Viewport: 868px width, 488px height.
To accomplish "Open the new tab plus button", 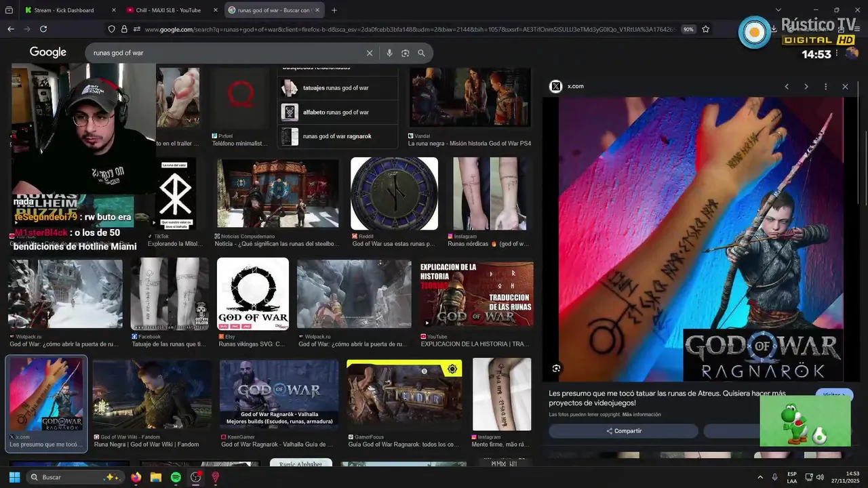I will pos(334,10).
